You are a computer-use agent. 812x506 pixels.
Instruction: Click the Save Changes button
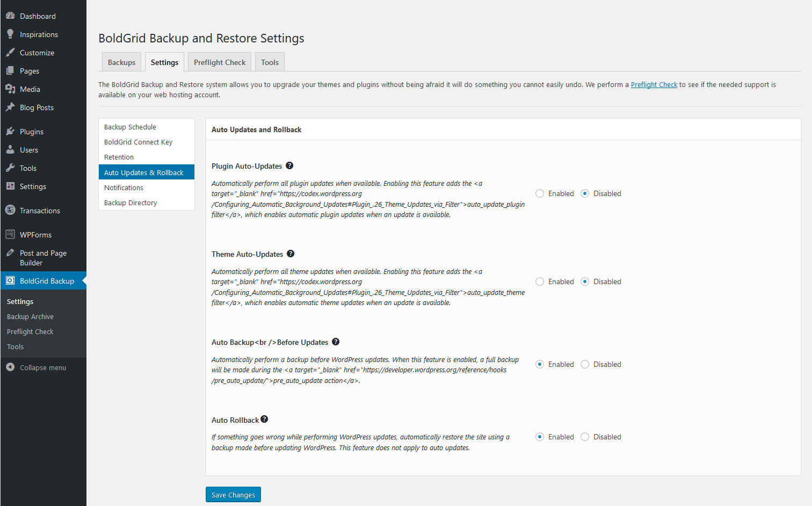(x=233, y=495)
